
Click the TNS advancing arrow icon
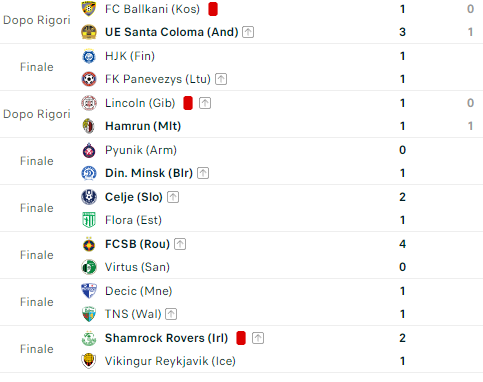pos(171,314)
